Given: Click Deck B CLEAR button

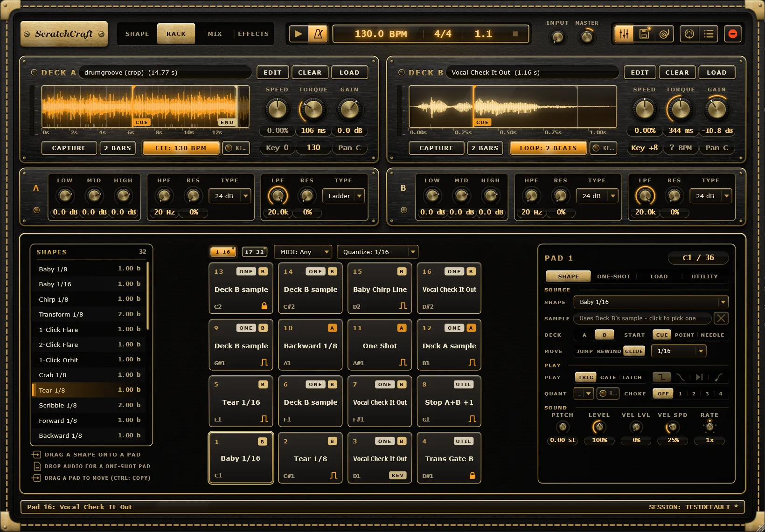Looking at the screenshot, I should pos(677,72).
